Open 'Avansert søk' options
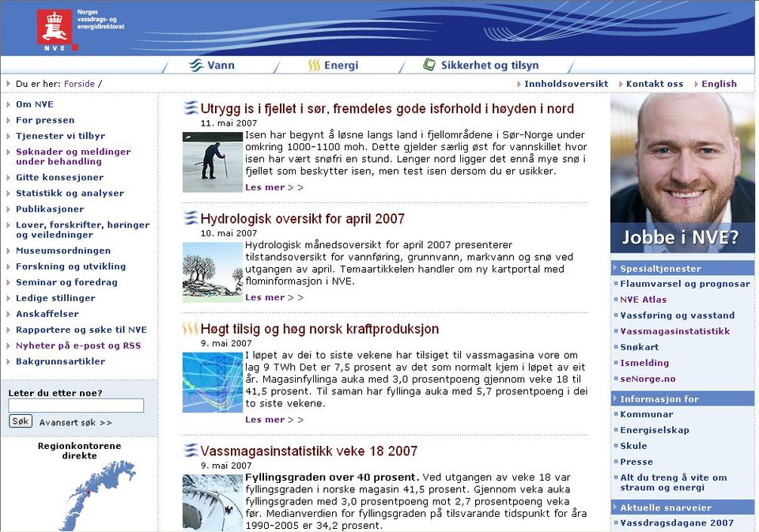The image size is (759, 532). [x=67, y=421]
